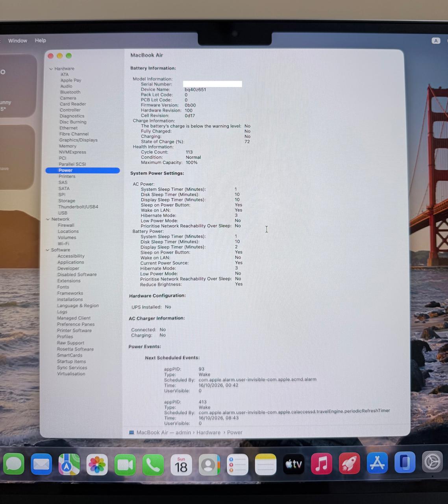Select Power in the sidebar
The image size is (448, 504).
pos(83,170)
